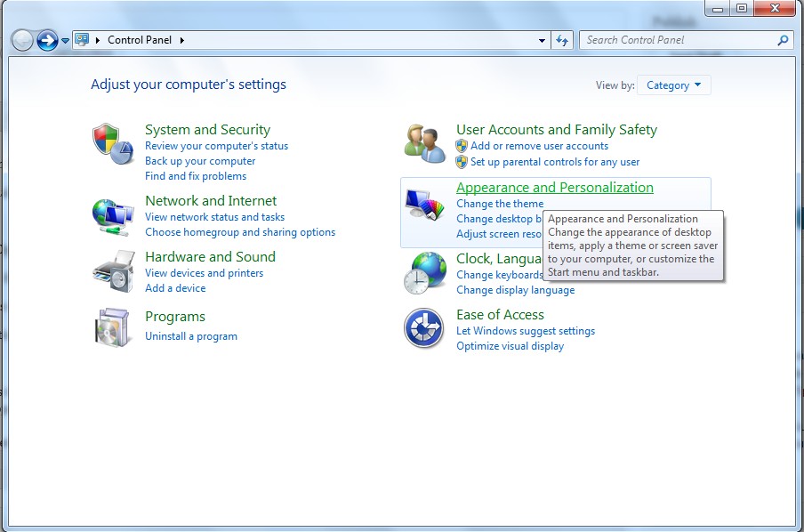This screenshot has height=532, width=804.
Task: Open the Clock and Language globe icon
Action: (424, 272)
